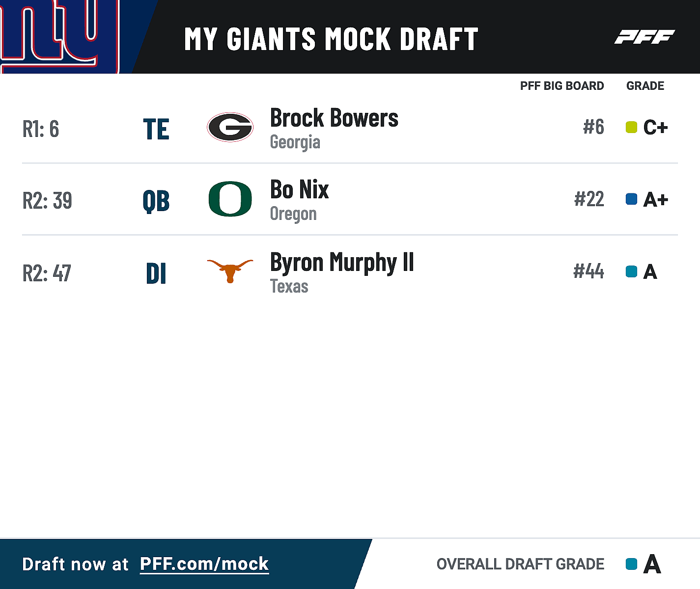Open the PFF.com/mock link

[204, 564]
